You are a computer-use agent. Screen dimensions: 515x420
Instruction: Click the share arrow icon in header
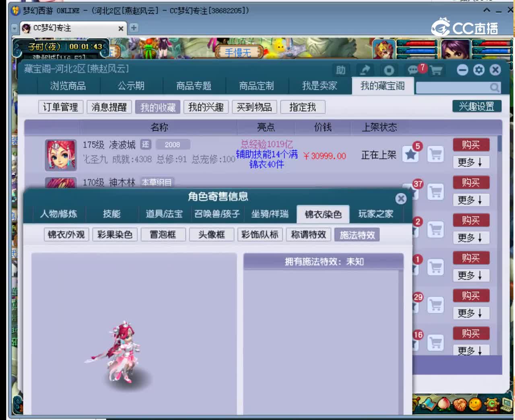click(365, 70)
